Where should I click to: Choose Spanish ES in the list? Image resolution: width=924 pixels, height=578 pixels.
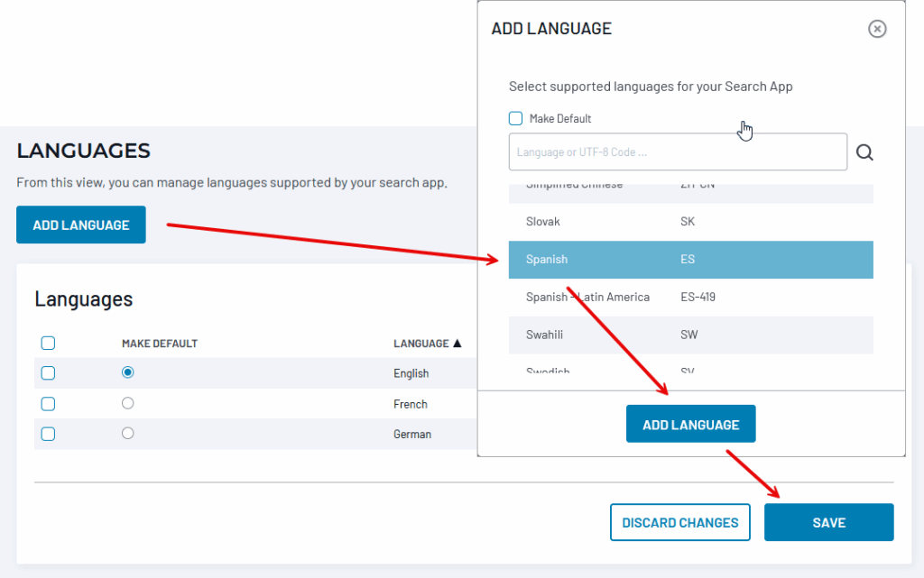[690, 260]
